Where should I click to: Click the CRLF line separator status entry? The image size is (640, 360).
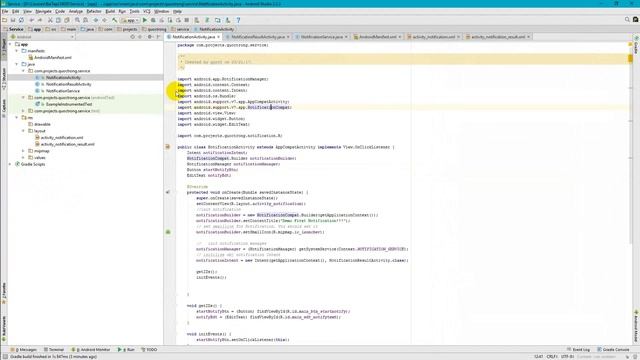pyautogui.click(x=552, y=356)
